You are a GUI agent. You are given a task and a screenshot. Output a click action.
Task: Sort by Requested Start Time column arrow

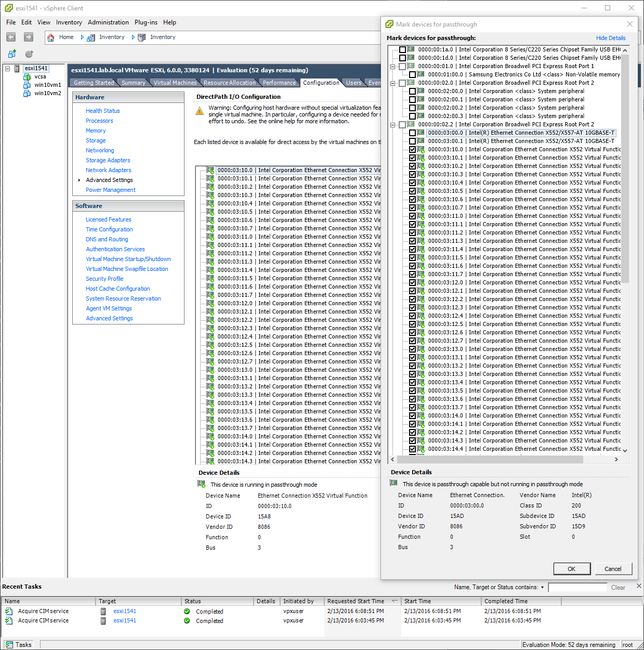tap(395, 601)
